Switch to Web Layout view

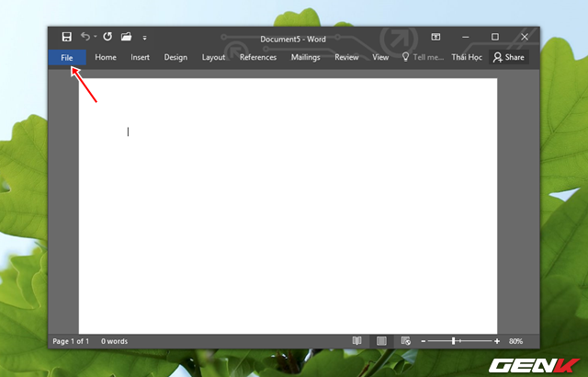(x=406, y=341)
